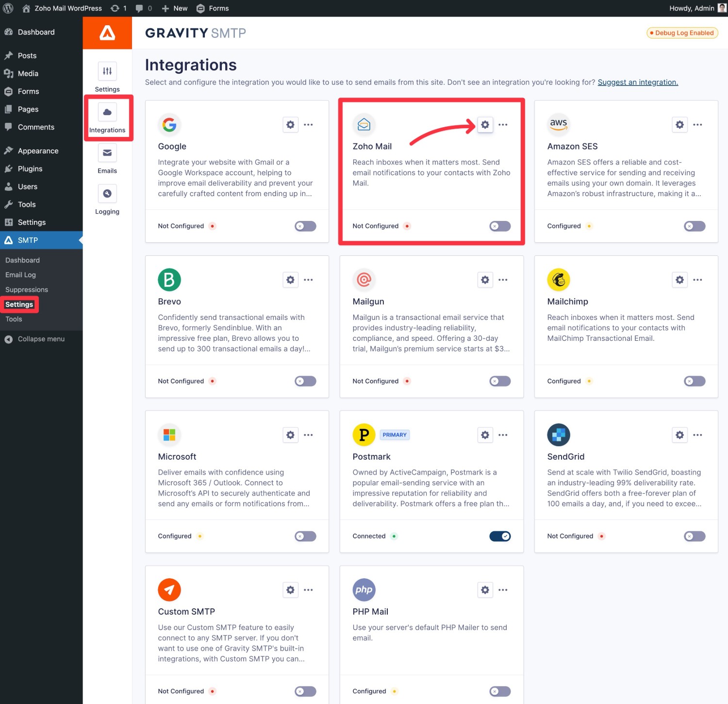Open Mailchimp settings gear icon
This screenshot has width=728, height=704.
point(679,280)
